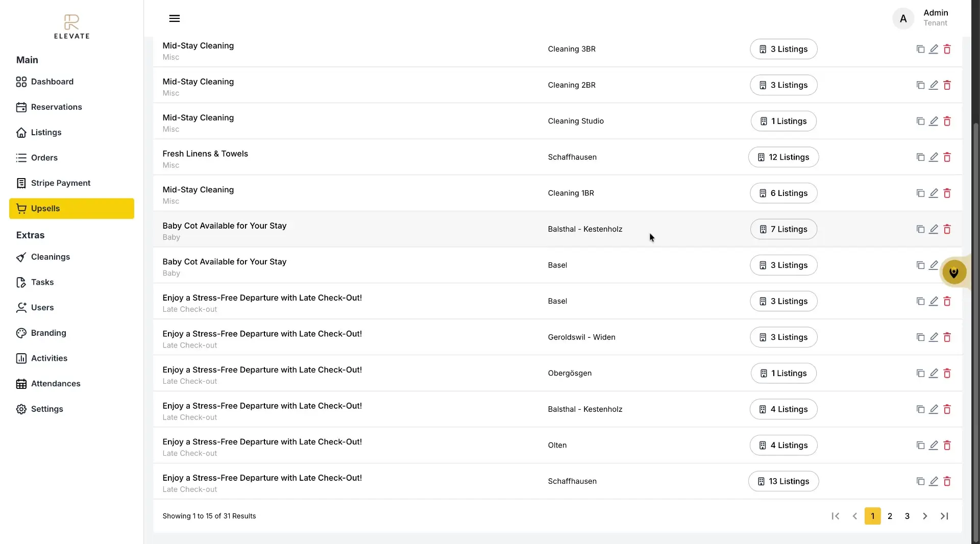Switch to the Dashboard section

[52, 82]
